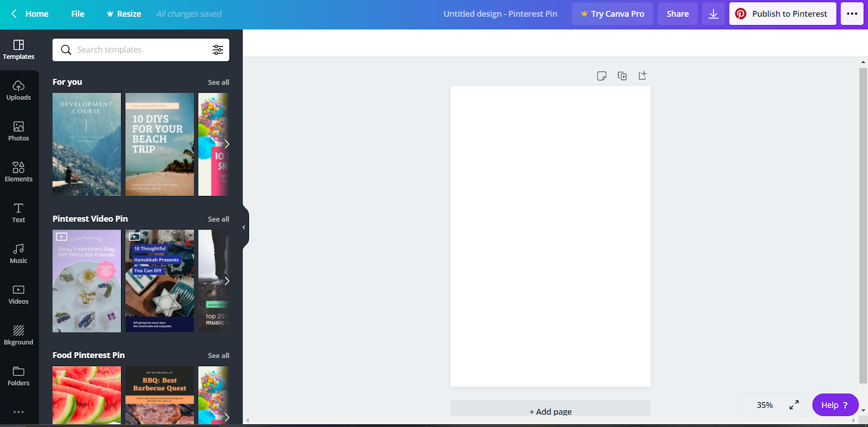Open the Help button

click(x=835, y=405)
